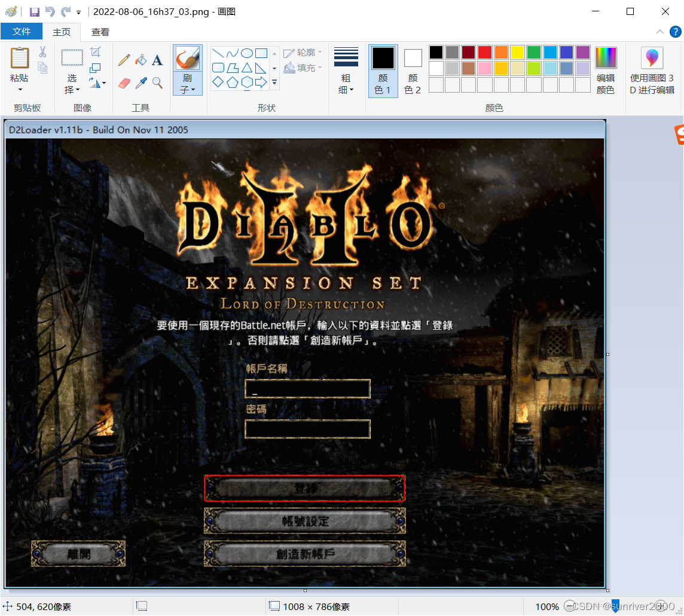Select the Color picker eyedropper tool
Viewport: 684px width, 616px height.
point(141,83)
